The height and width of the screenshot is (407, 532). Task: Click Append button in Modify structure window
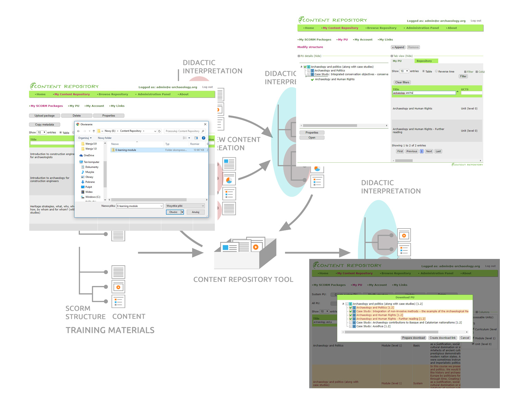coord(398,47)
